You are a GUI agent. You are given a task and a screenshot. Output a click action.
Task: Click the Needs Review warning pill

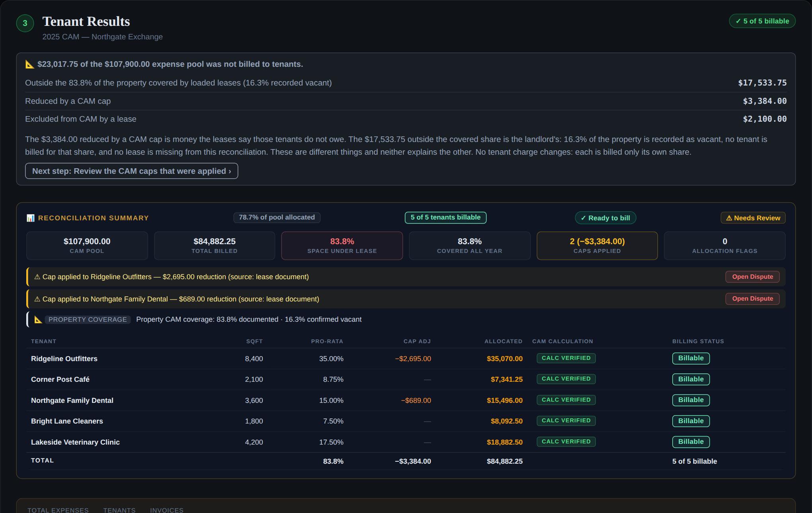coord(753,218)
